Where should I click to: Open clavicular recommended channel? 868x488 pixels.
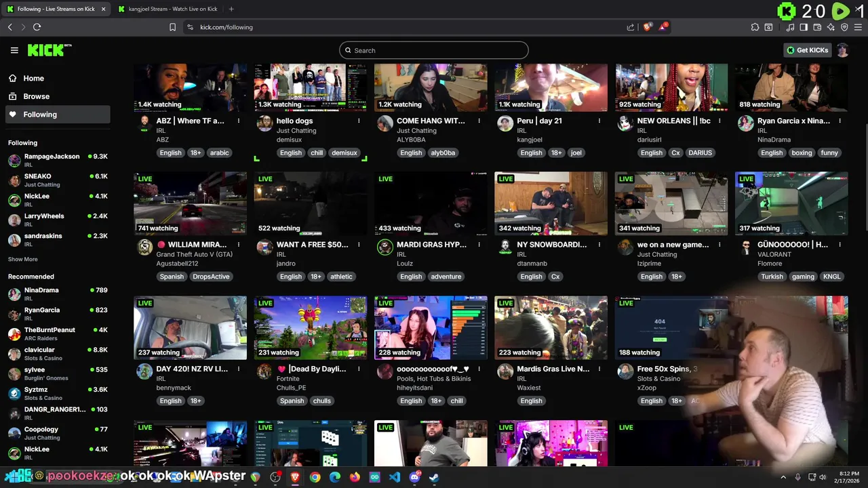[x=57, y=354]
